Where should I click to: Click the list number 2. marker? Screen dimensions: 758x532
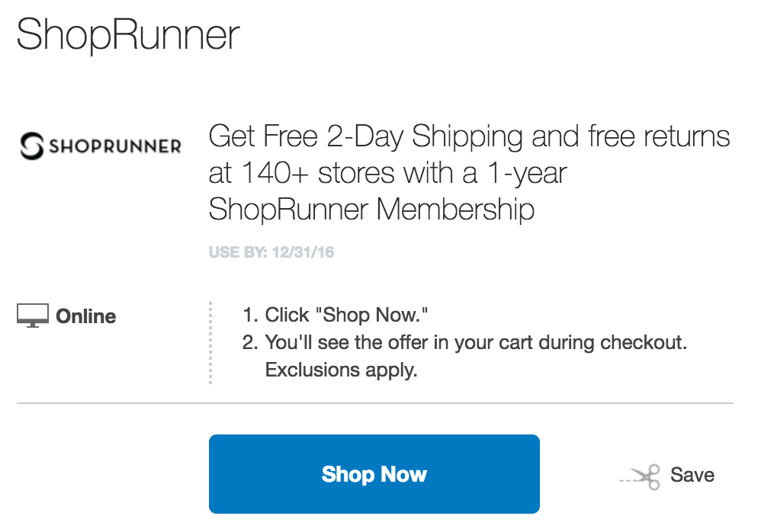click(251, 342)
